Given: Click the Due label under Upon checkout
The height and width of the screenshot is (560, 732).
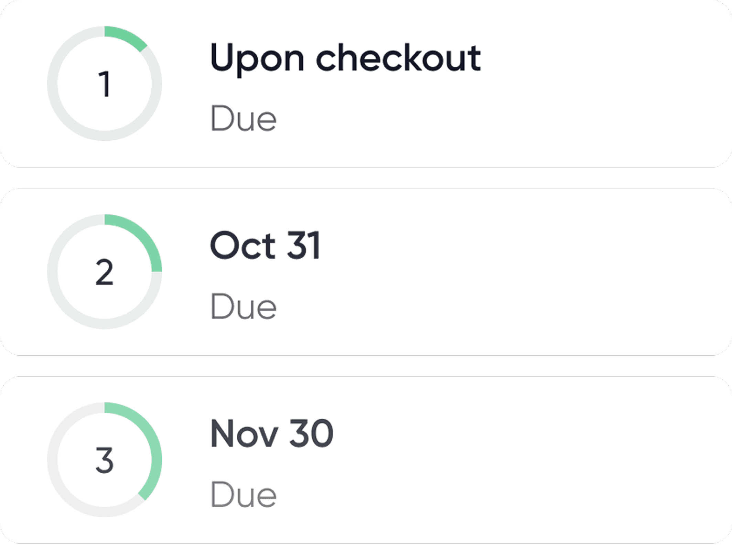Looking at the screenshot, I should point(243,119).
